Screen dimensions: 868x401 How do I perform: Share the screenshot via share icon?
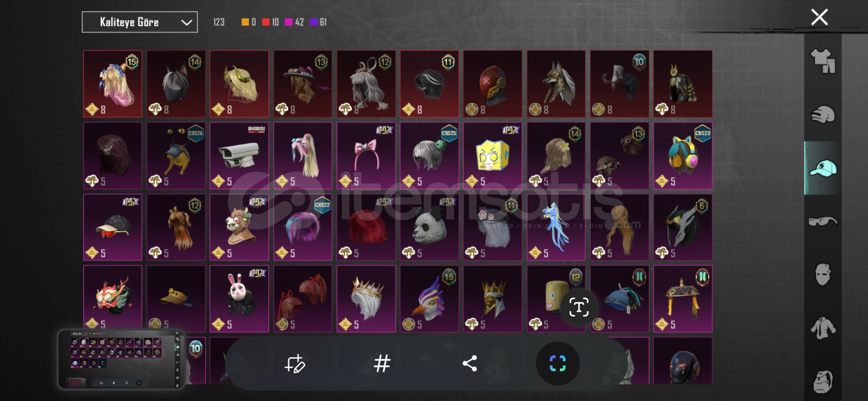[x=470, y=363]
